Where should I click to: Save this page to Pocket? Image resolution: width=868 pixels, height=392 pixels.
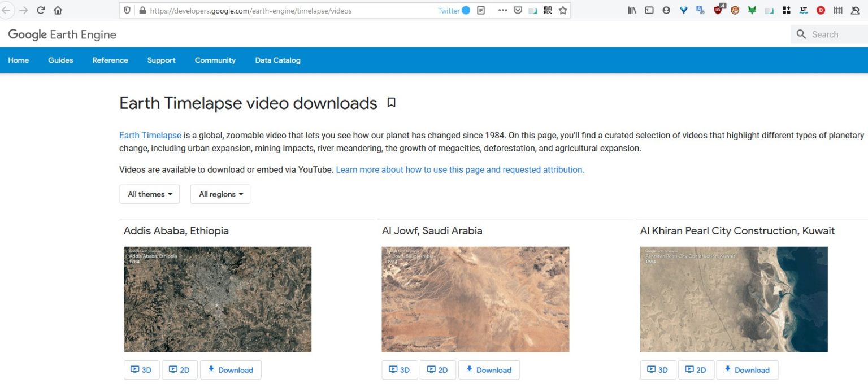518,10
